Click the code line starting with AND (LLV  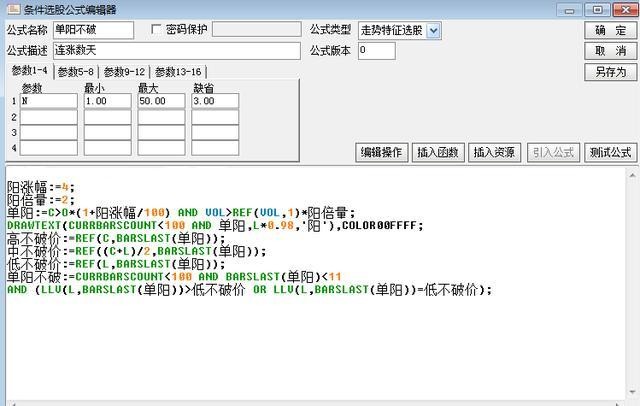[249, 290]
